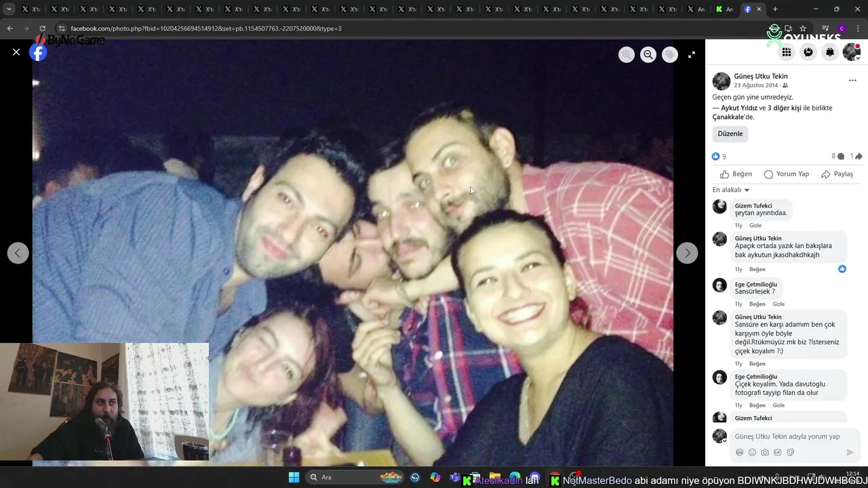The height and width of the screenshot is (488, 868).
Task: Open sticker picker in comment box
Action: [791, 453]
